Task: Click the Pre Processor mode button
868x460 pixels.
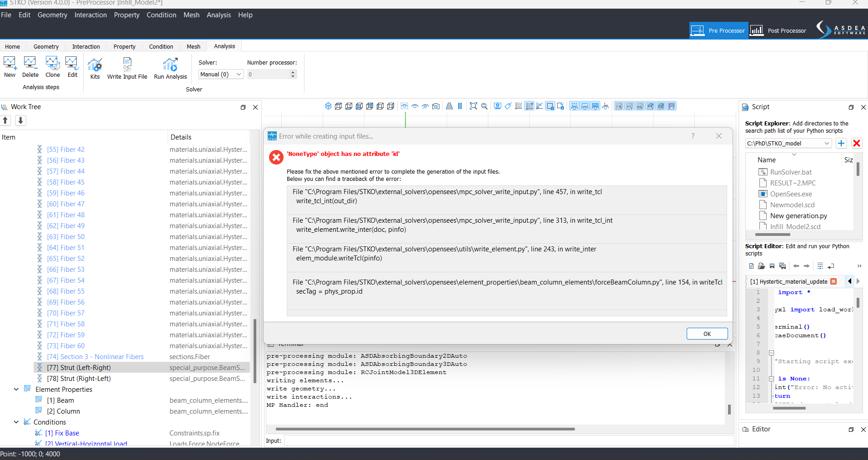Action: pos(718,30)
